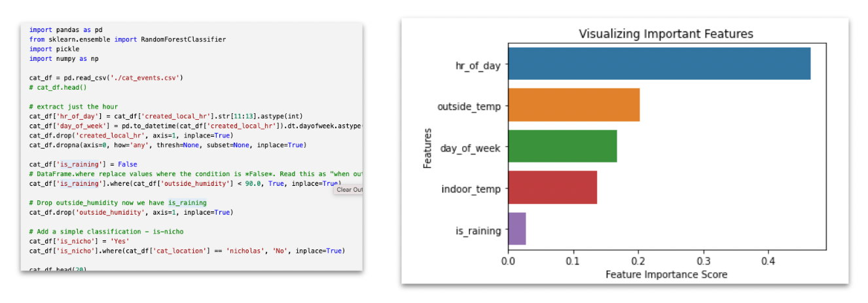Click the outside_temp y-axis label

click(x=469, y=106)
